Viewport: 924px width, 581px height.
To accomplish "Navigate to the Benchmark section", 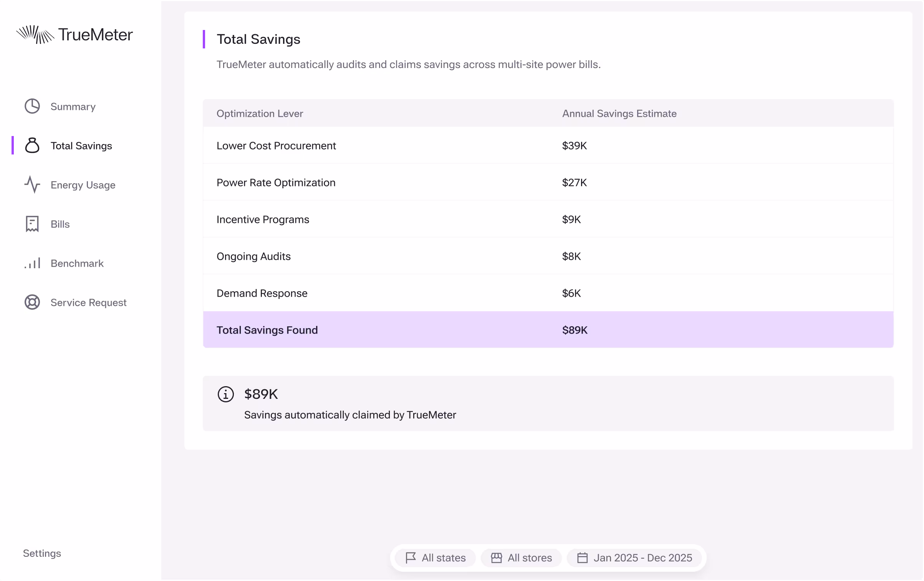I will pyautogui.click(x=77, y=264).
